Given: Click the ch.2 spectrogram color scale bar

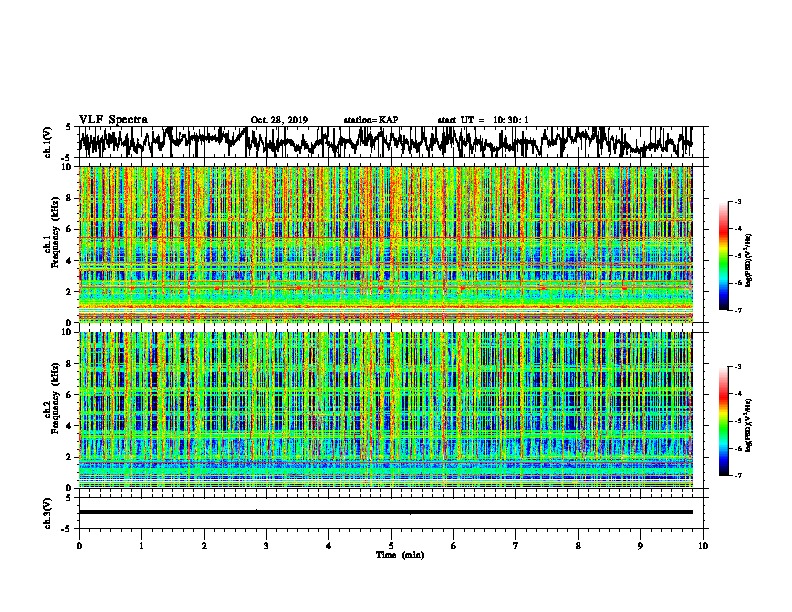Looking at the screenshot, I should point(723,421).
